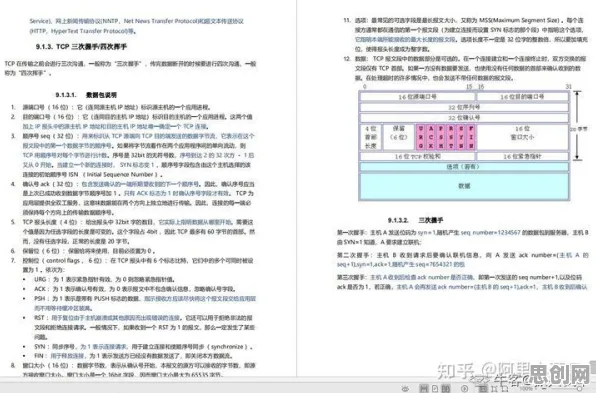Image resolution: width=596 pixels, height=393 pixels.
Task: Switch to the two-page book view icon
Action: coord(445,389)
